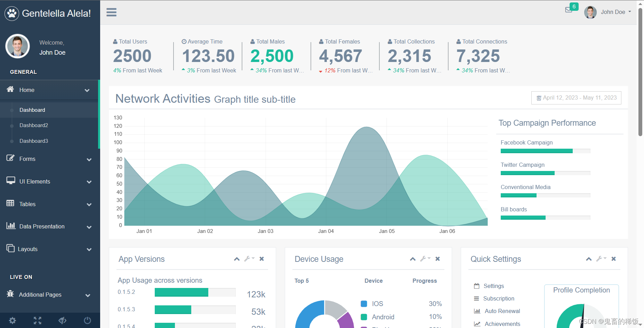Viewport: 644px width, 328px height.
Task: Click the lock eye-slash icon in sidebar footer
Action: 63,320
